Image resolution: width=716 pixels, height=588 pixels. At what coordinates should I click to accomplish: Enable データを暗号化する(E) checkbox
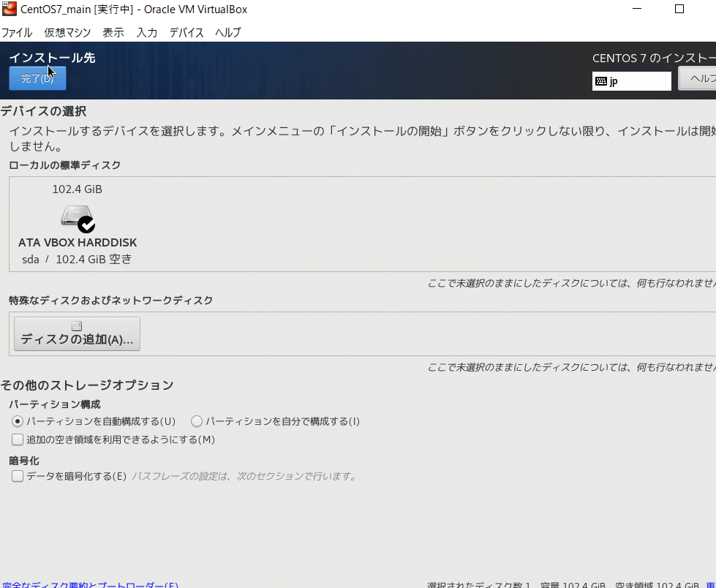click(18, 476)
